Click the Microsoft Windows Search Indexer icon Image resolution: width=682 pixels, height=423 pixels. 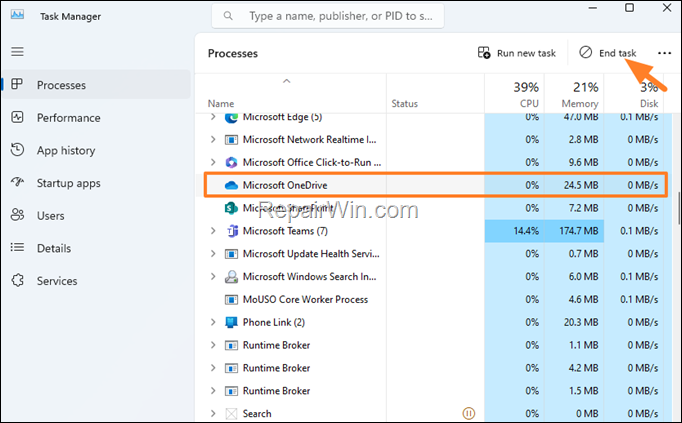tap(231, 276)
